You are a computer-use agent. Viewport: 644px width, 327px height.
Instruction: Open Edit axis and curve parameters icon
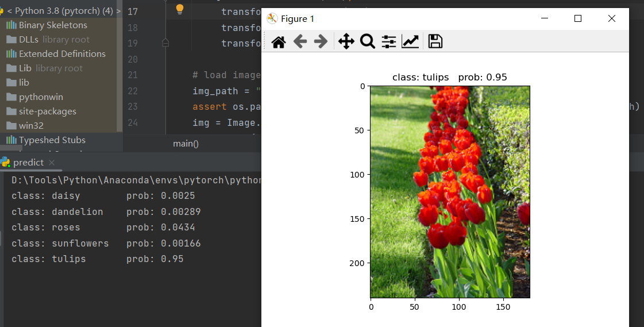coord(410,41)
